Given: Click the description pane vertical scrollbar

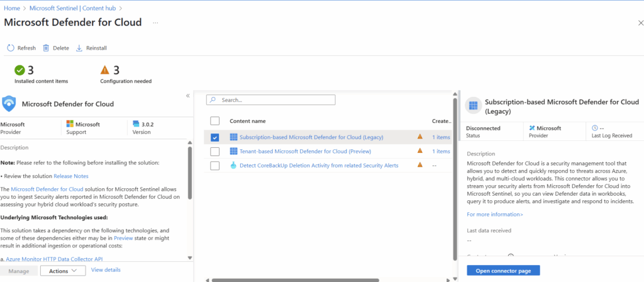Looking at the screenshot, I should coord(190,172).
